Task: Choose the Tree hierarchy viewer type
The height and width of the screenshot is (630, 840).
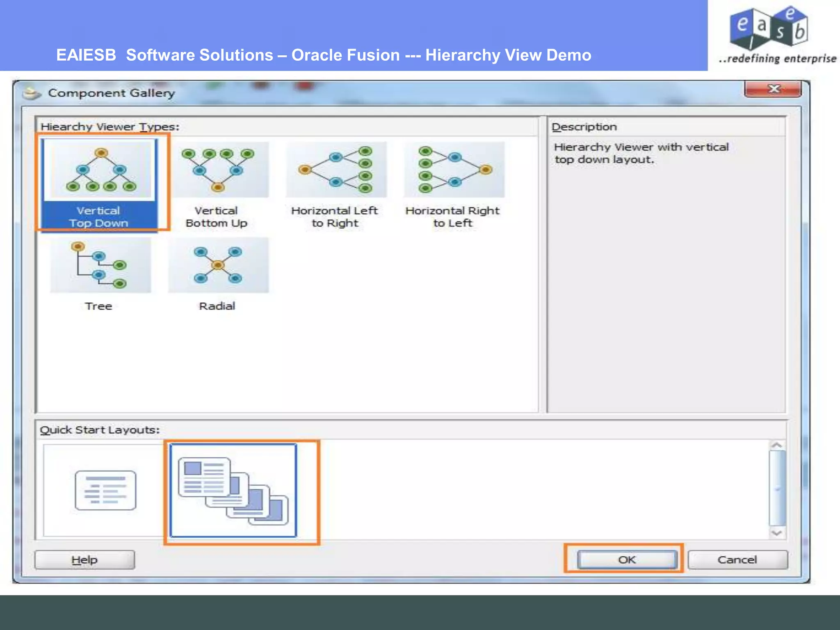Action: [100, 275]
